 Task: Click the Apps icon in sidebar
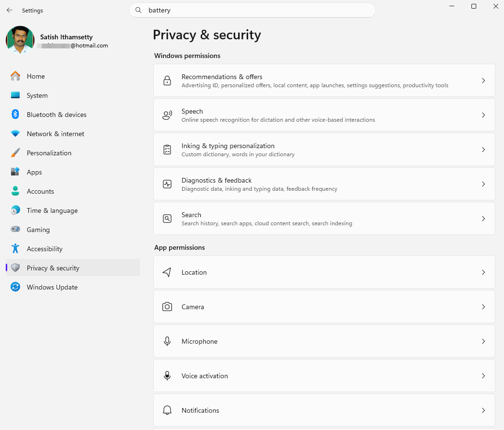(x=15, y=172)
